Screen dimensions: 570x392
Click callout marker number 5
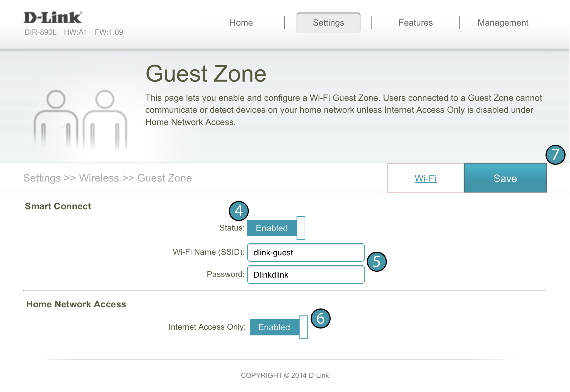pyautogui.click(x=377, y=262)
